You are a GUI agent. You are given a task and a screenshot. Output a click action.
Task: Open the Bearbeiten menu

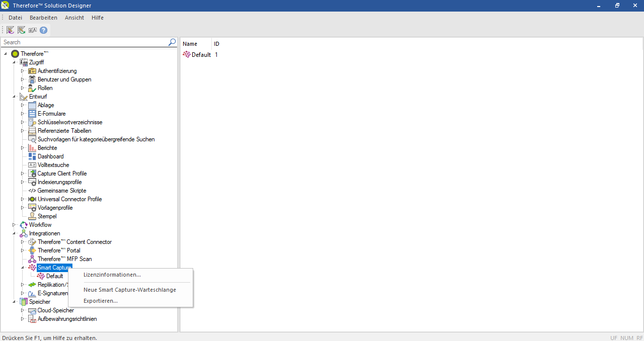[43, 18]
